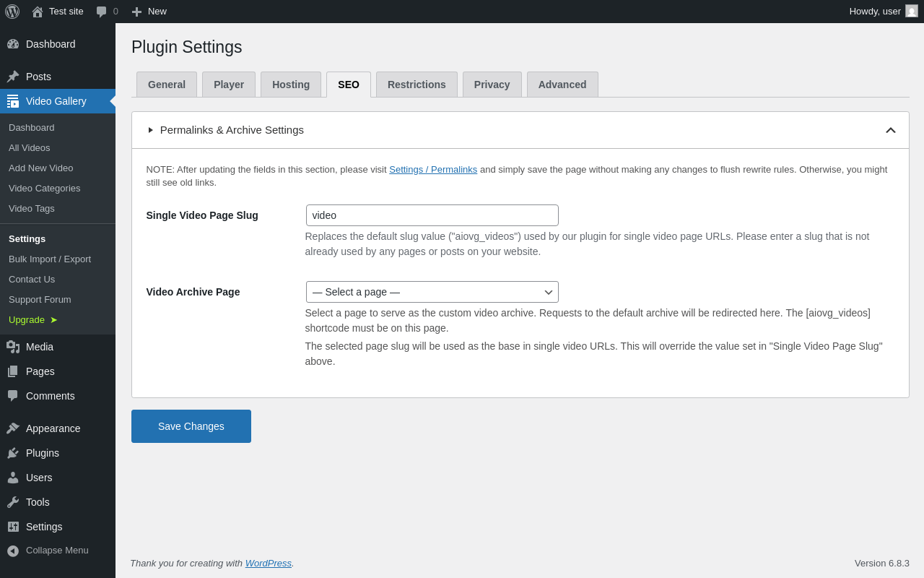Click the Collapse Menu arrow icon
Screen dimensions: 924x578
[13, 551]
